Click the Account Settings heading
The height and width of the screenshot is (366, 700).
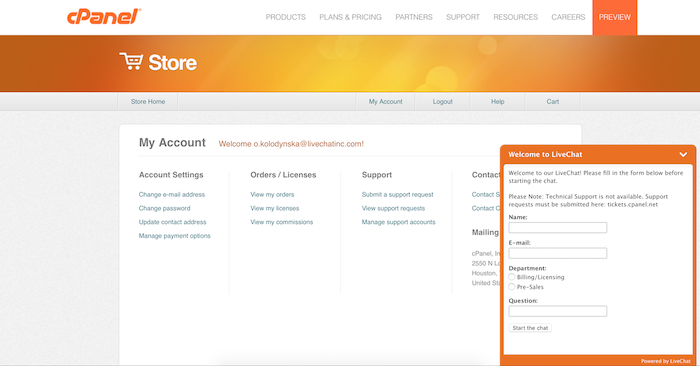point(171,175)
